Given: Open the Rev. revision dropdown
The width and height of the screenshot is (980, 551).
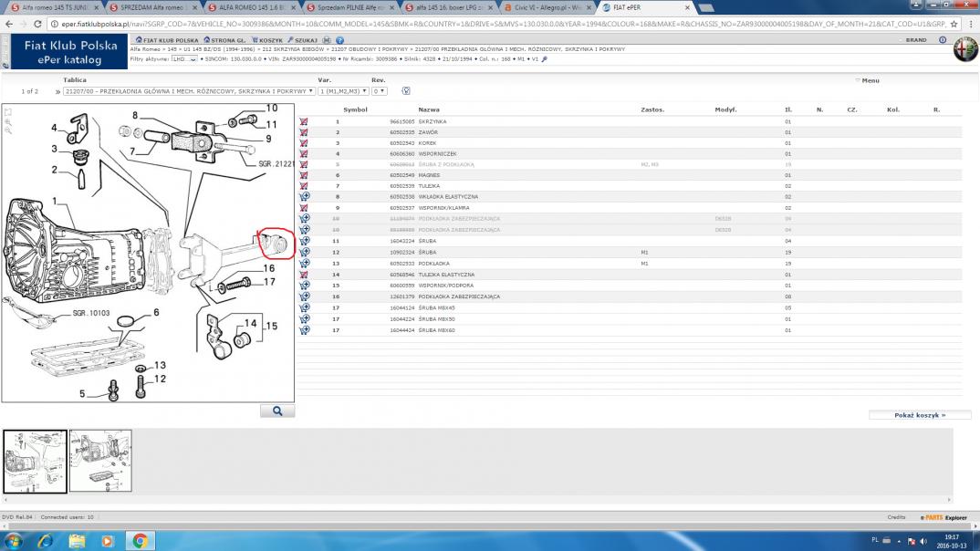Looking at the screenshot, I should coord(380,91).
